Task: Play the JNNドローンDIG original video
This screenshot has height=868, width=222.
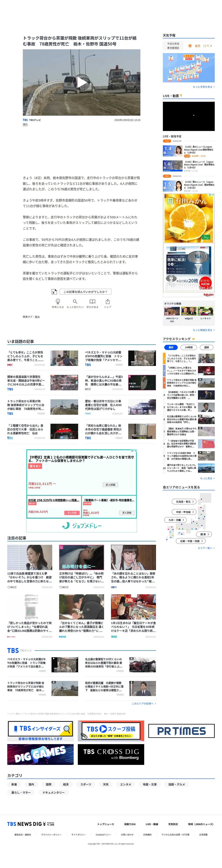Action: [x=172, y=311]
